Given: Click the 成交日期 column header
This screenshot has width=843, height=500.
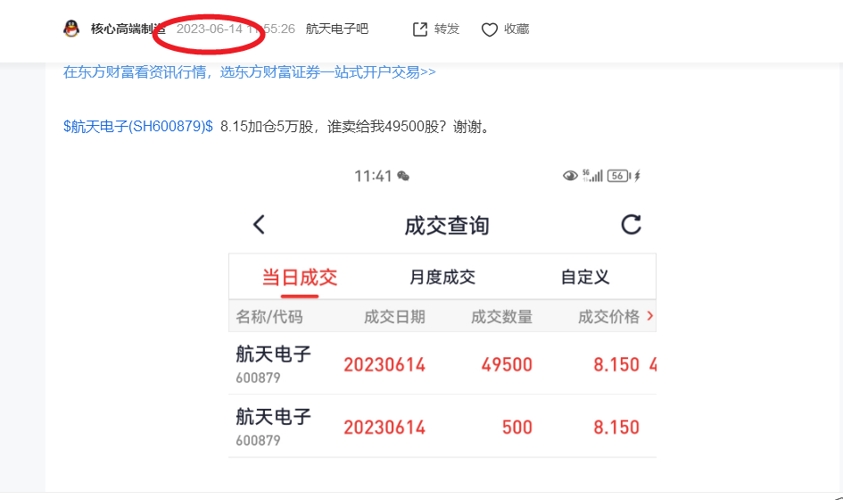Looking at the screenshot, I should pyautogui.click(x=395, y=317).
